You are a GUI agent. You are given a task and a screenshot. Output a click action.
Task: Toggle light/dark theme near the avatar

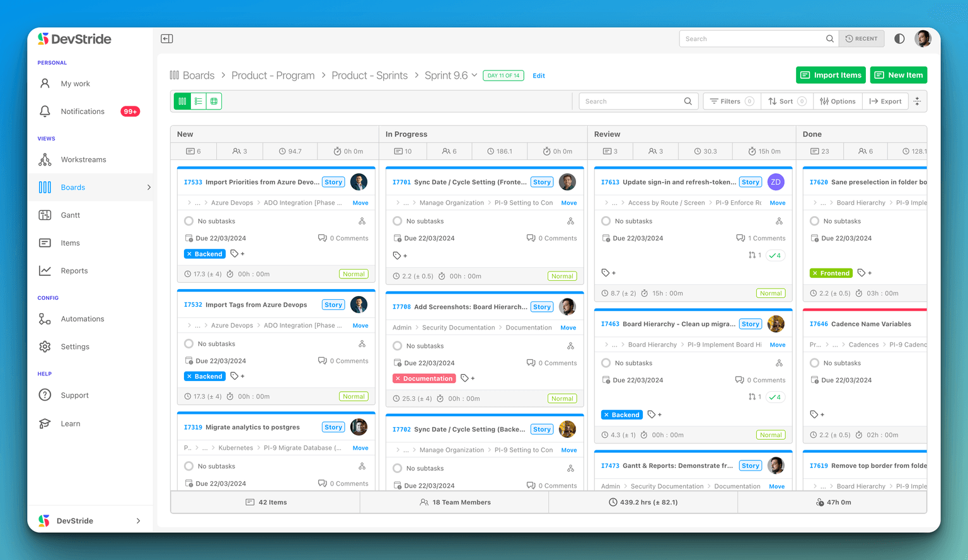tap(899, 38)
